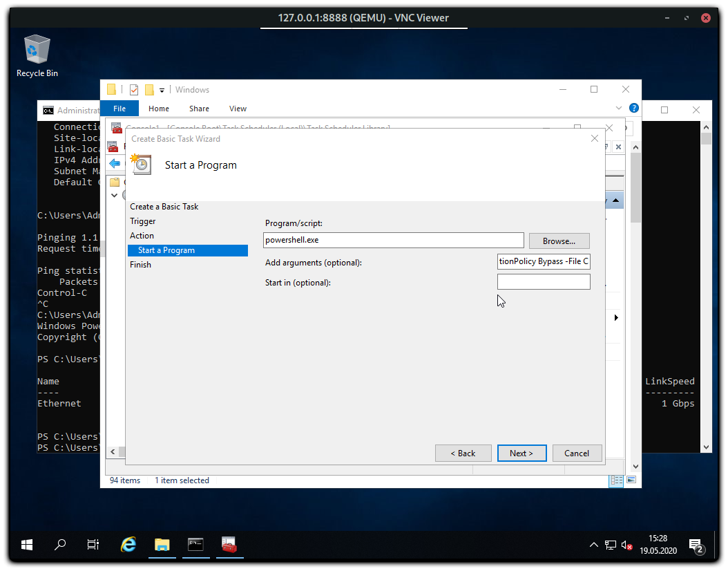Open the File tab in Explorer
The width and height of the screenshot is (728, 571).
tap(119, 109)
